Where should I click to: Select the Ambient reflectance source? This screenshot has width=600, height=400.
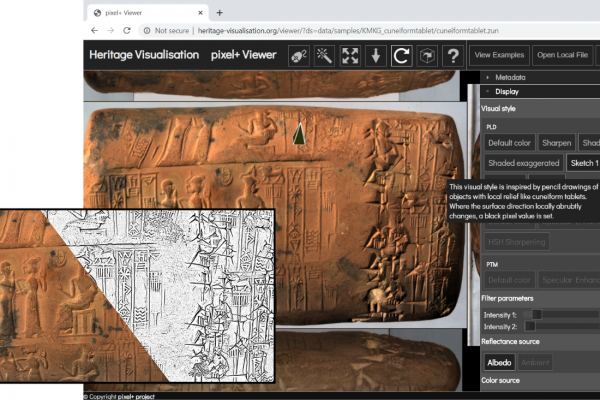pyautogui.click(x=537, y=361)
